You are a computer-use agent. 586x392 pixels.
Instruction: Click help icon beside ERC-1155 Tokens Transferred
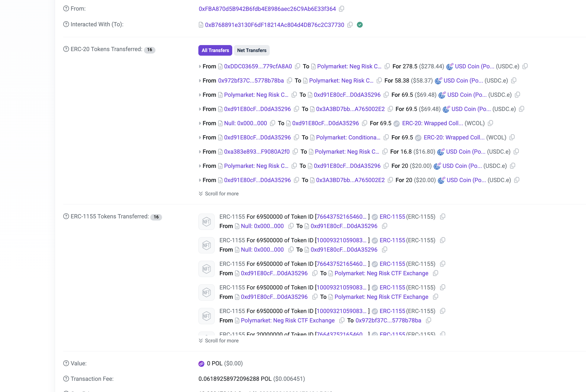coord(66,216)
